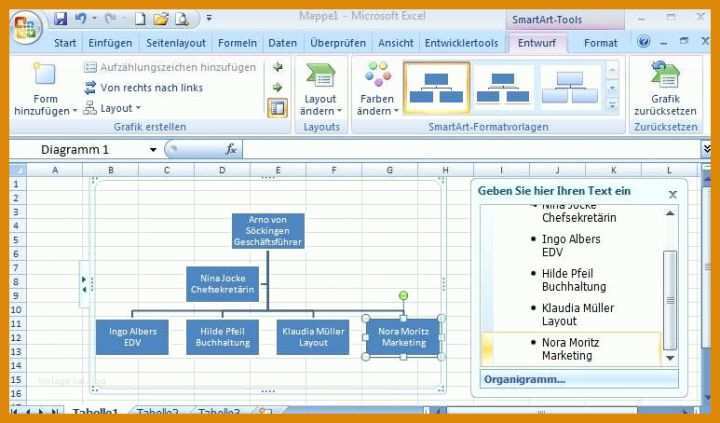720x423 pixels.
Task: Create a new document from quick access
Action: click(x=140, y=19)
